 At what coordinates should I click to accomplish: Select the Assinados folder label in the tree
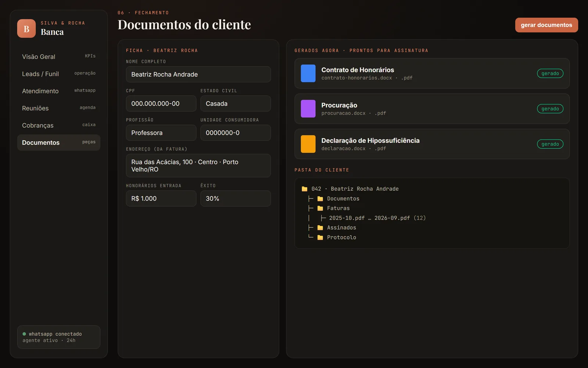[342, 228]
